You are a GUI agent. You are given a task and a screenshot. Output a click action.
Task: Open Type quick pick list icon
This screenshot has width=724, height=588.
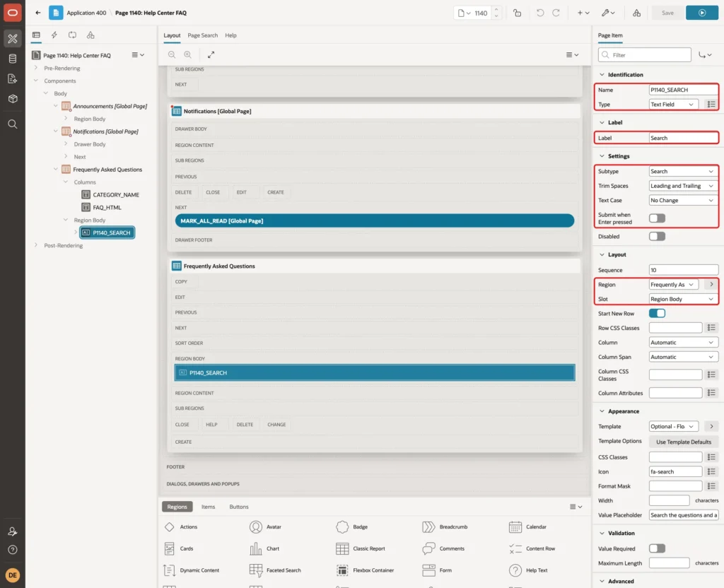click(711, 105)
